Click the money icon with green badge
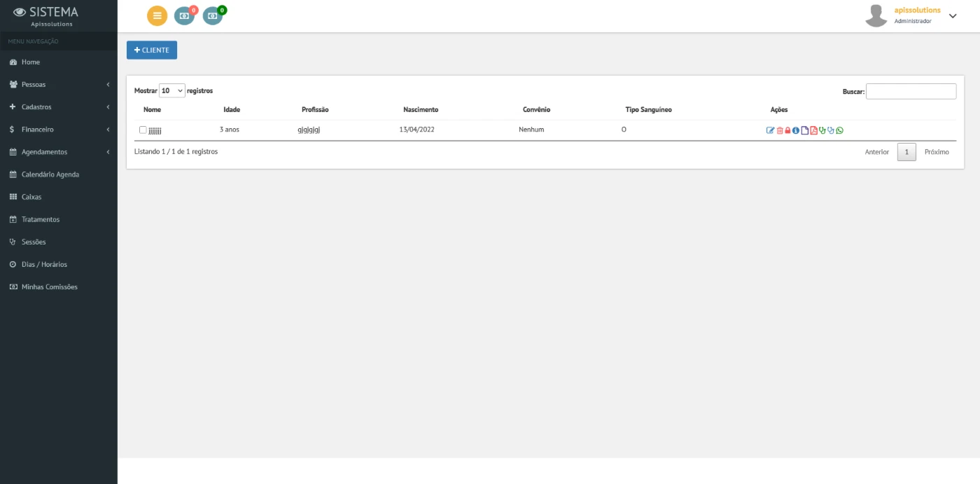Screen dimensions: 980x484 pyautogui.click(x=212, y=15)
